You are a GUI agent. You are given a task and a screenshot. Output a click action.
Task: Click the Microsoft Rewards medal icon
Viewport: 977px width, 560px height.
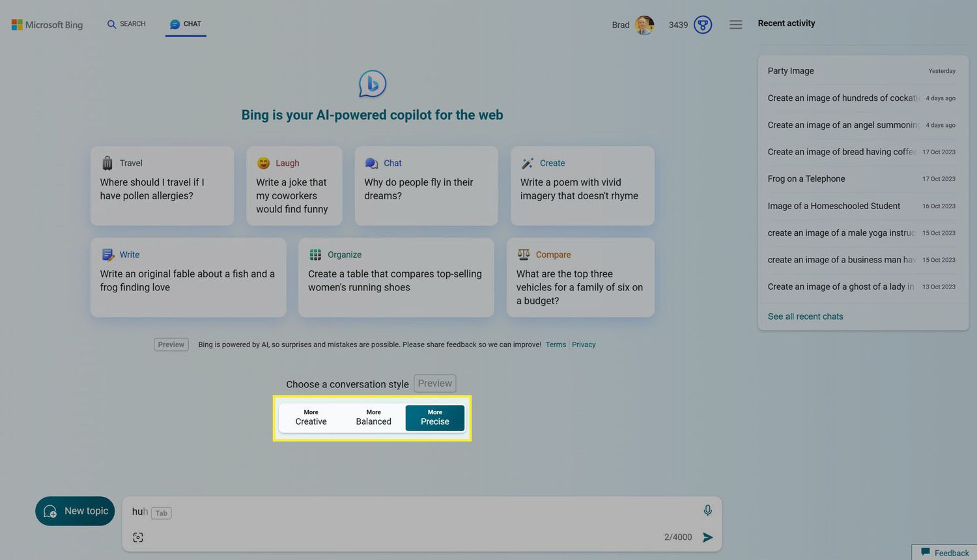click(x=703, y=25)
